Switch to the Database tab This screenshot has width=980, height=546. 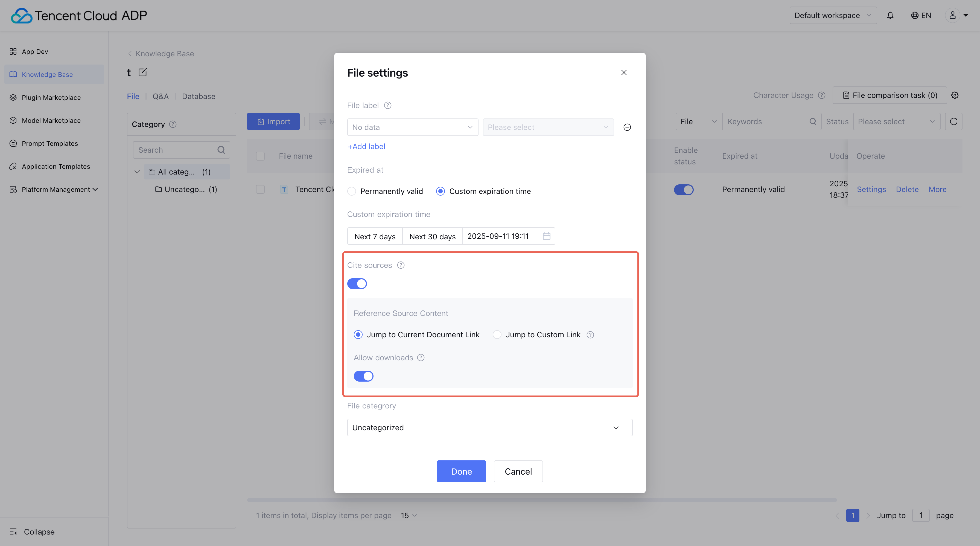(x=199, y=96)
